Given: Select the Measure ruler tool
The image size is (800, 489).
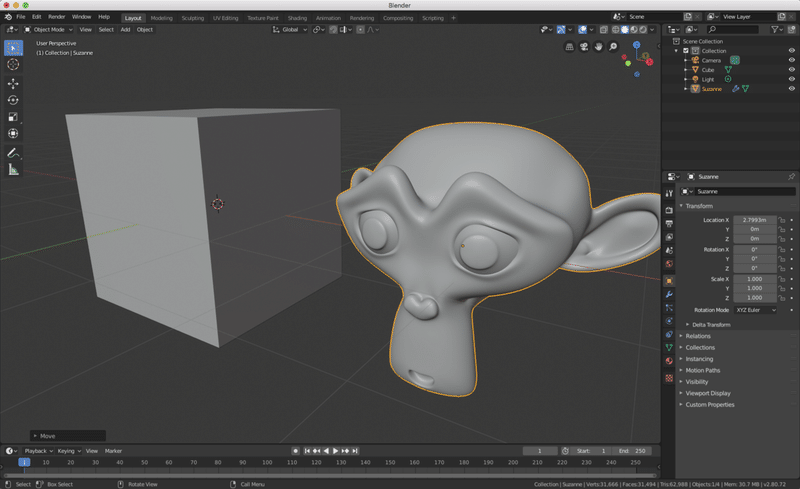Looking at the screenshot, I should [13, 170].
